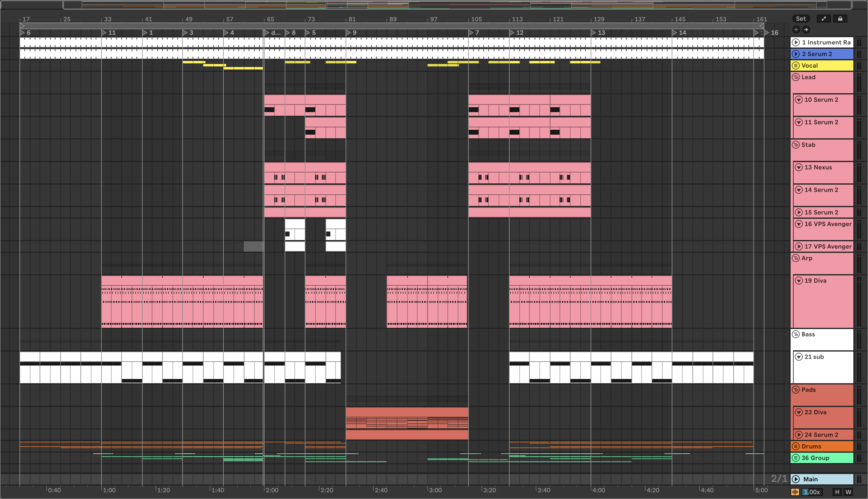The width and height of the screenshot is (868, 499).
Task: Collapse the 10 Serum 2 track
Action: click(x=799, y=100)
